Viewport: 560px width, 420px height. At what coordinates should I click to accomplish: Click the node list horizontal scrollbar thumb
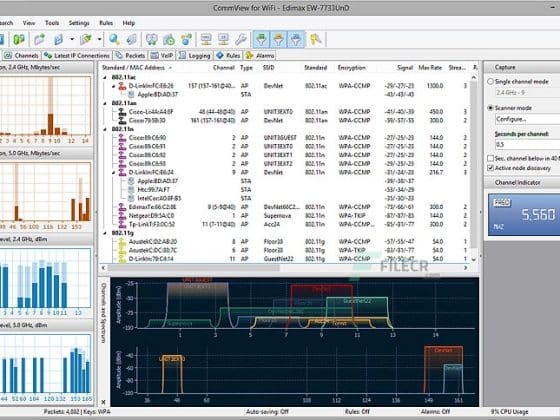tap(194, 268)
